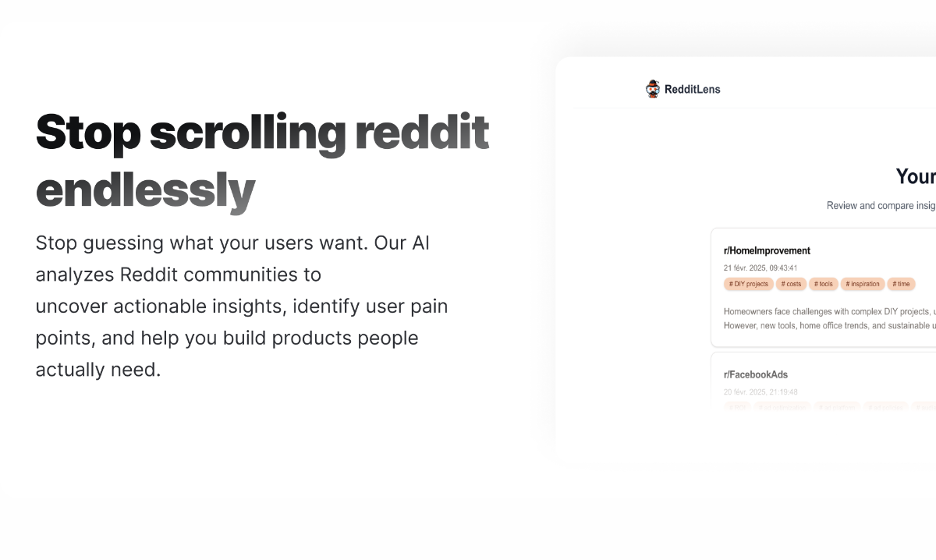Click the 'Stop guessing what your users want' paragraph
The image size is (936, 560).
(x=242, y=306)
